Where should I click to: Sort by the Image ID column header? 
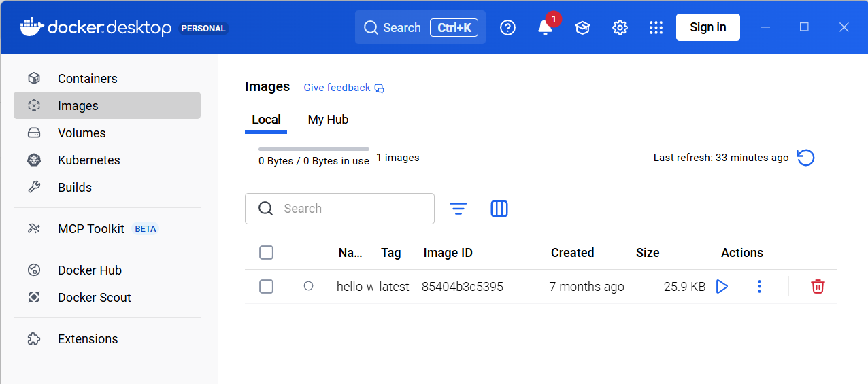coord(448,253)
